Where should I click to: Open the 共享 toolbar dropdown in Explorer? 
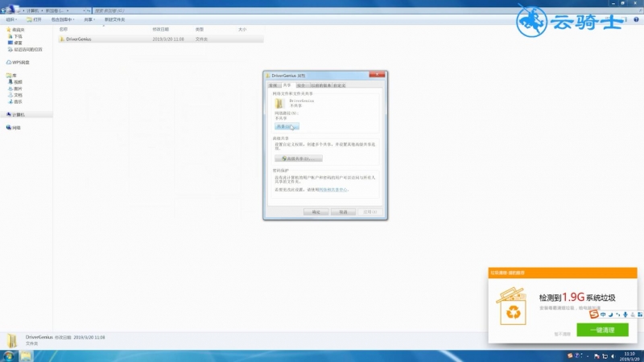pyautogui.click(x=89, y=19)
